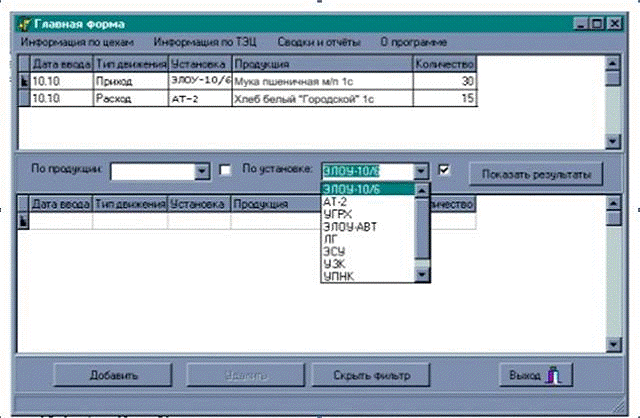The height and width of the screenshot is (418, 640).
Task: Select УГРХ from the open dropdown list
Action: pos(337,213)
